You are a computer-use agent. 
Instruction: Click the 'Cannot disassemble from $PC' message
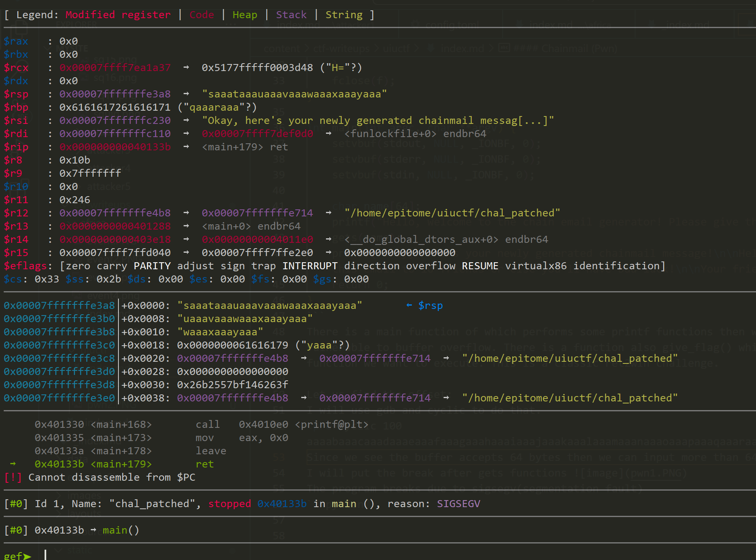112,477
